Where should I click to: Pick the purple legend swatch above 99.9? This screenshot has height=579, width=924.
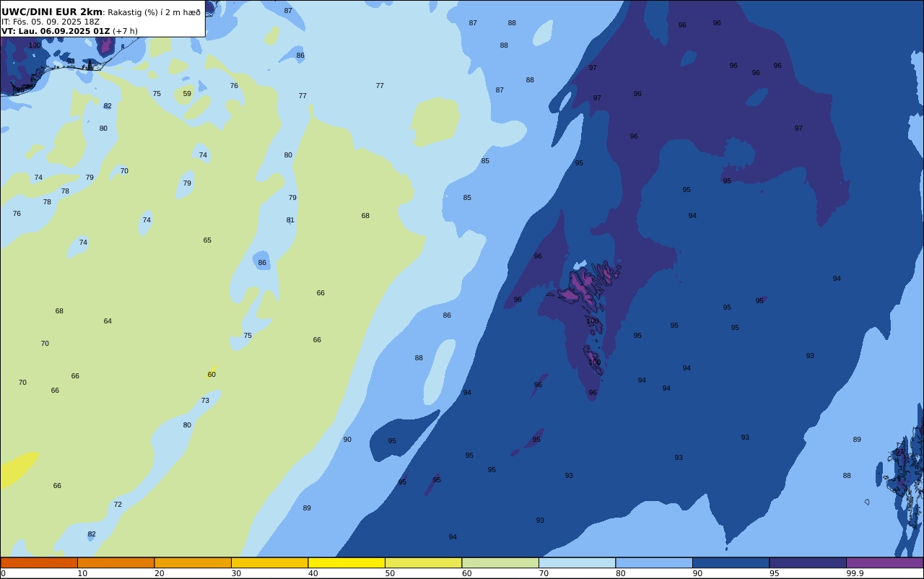click(884, 562)
